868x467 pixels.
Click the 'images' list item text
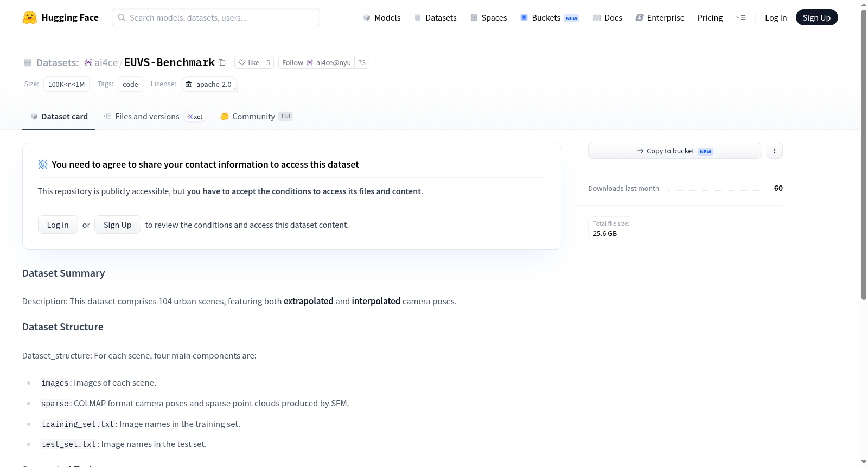(98, 383)
